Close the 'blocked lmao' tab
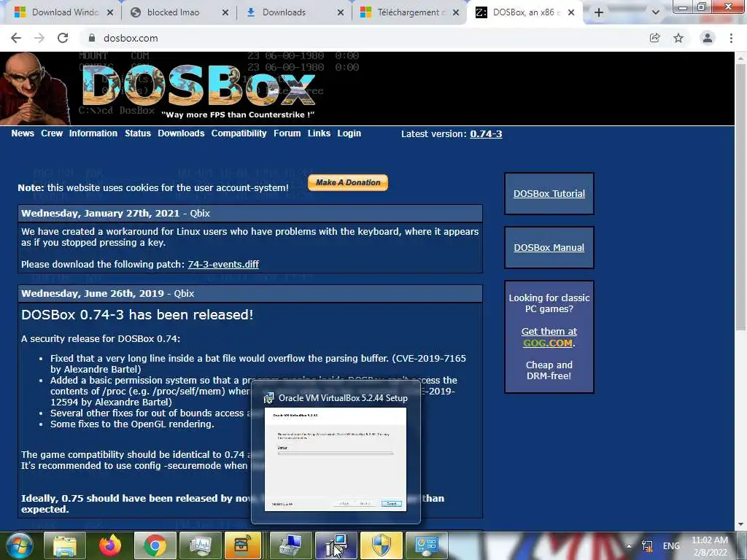 (225, 12)
